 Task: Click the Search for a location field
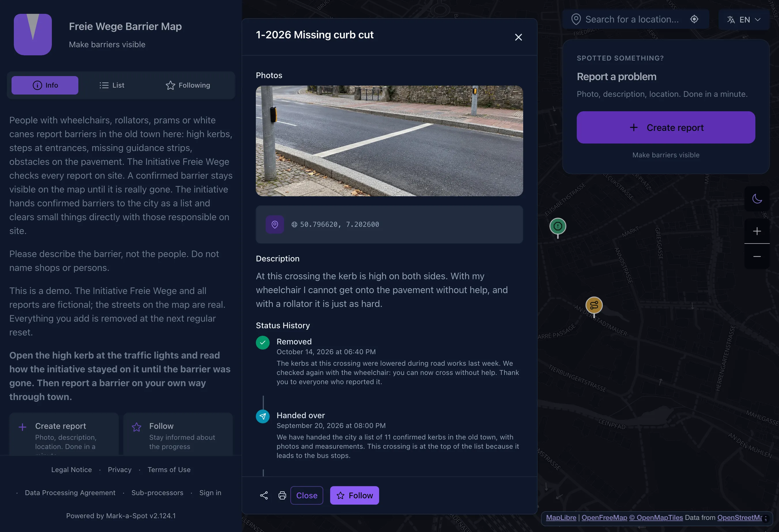631,19
